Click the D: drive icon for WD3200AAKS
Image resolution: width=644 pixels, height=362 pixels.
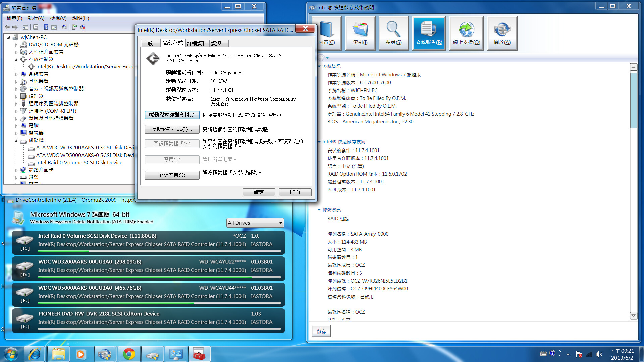click(25, 266)
